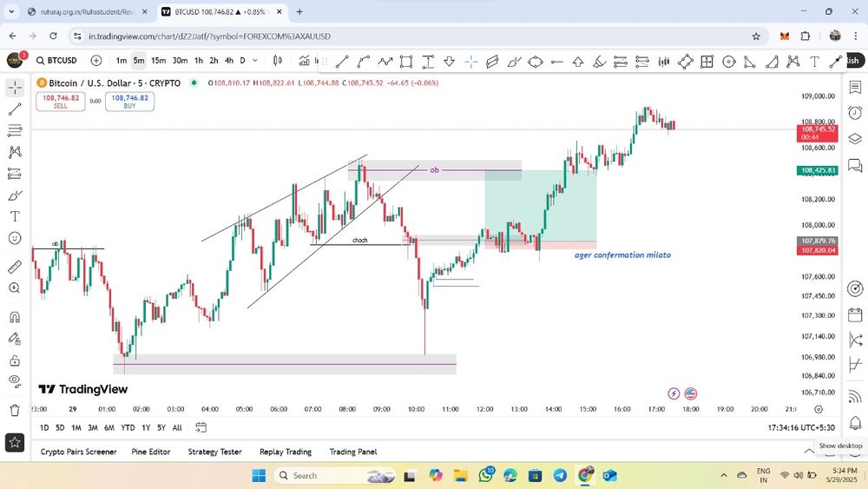Toggle lock all drawing tools

(x=15, y=360)
